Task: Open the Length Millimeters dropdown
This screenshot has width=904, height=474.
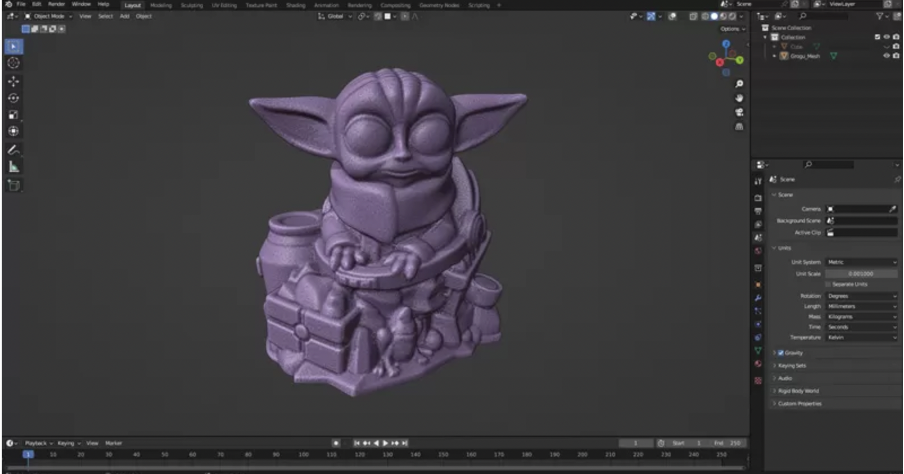Action: (x=861, y=306)
